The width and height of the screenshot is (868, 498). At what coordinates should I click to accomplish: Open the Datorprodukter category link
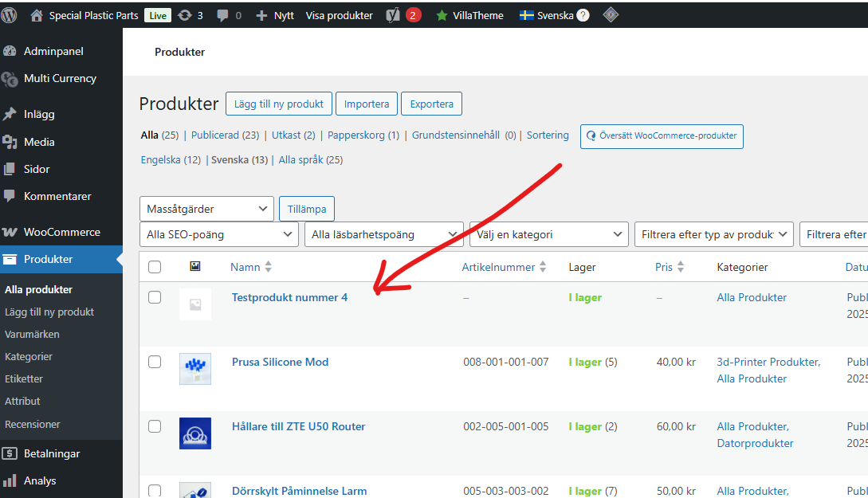[755, 443]
